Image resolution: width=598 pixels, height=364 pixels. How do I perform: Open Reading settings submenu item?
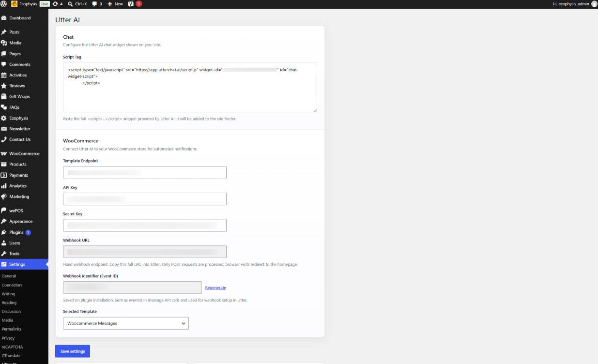coord(9,303)
